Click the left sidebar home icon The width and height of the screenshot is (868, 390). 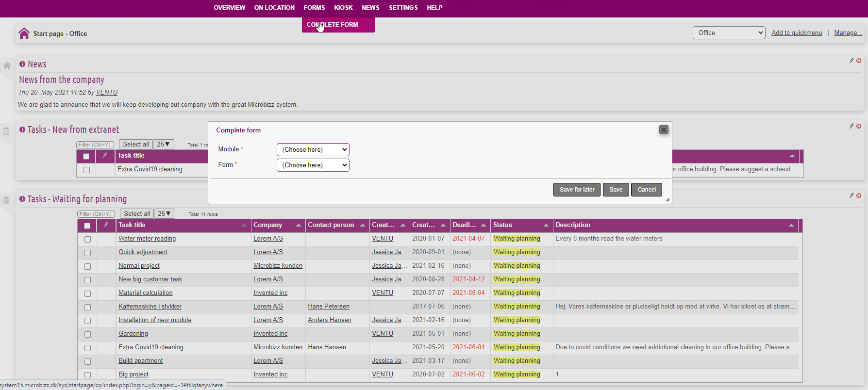[x=7, y=65]
